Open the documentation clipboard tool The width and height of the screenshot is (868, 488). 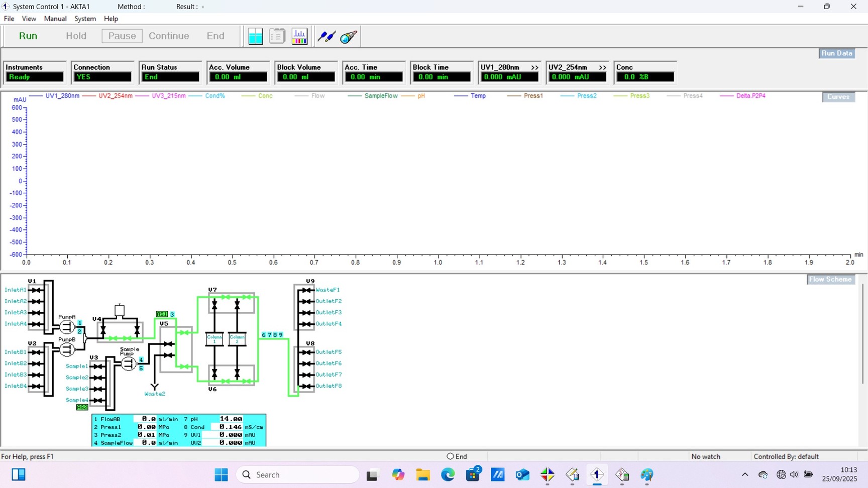(277, 36)
